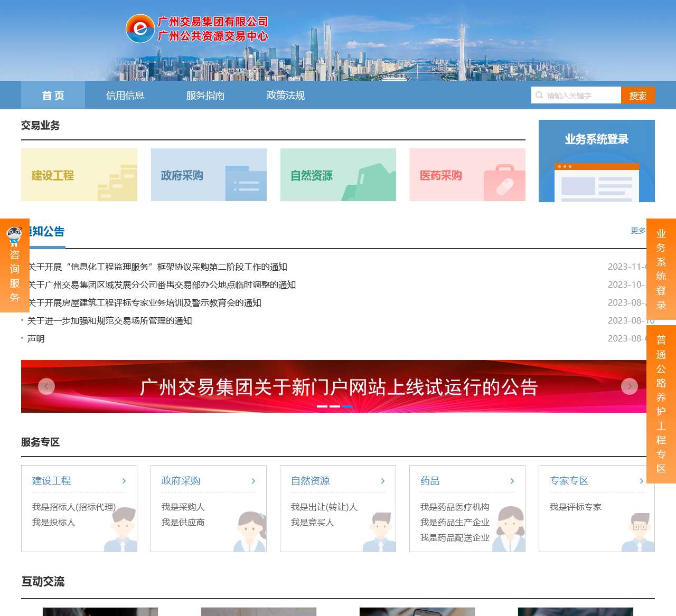This screenshot has height=616, width=676.
Task: Open 药品 service zone heading
Action: (x=430, y=481)
